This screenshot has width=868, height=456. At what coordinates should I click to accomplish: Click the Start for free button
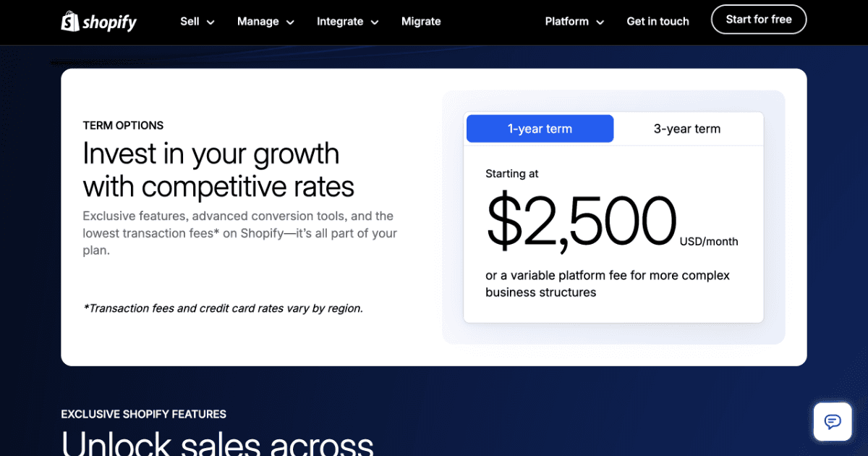click(x=759, y=20)
